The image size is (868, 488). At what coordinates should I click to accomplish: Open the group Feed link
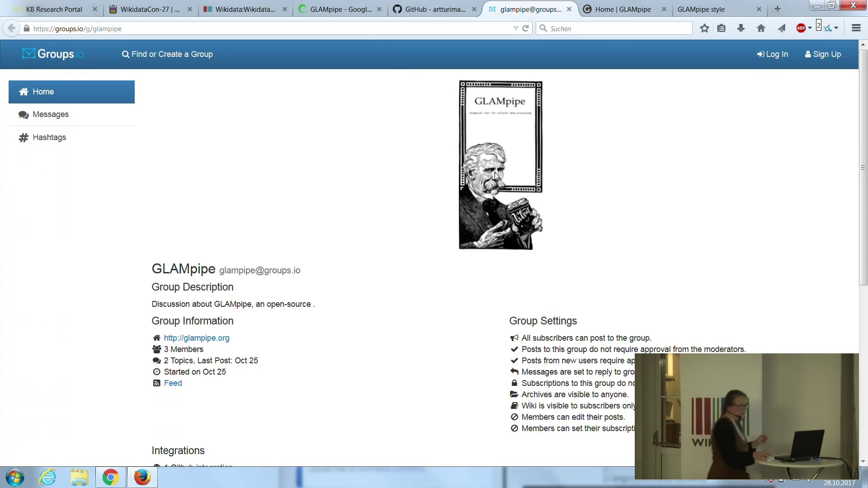[x=173, y=383]
